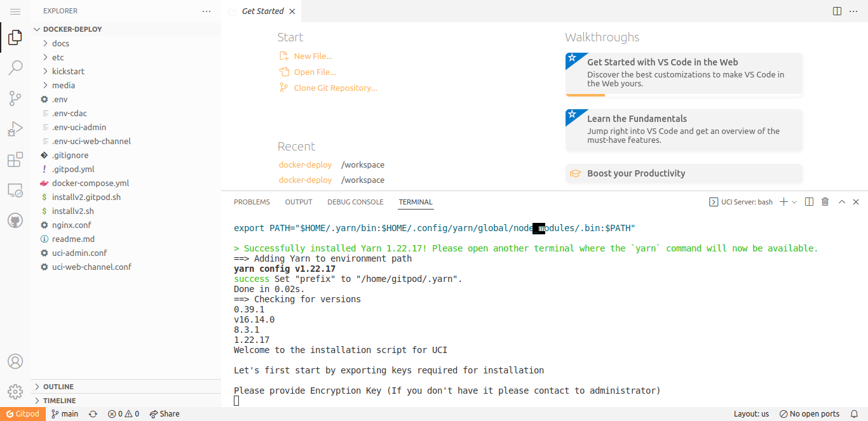Open first recent docker-deploy workspace link
868x421 pixels.
pos(305,165)
